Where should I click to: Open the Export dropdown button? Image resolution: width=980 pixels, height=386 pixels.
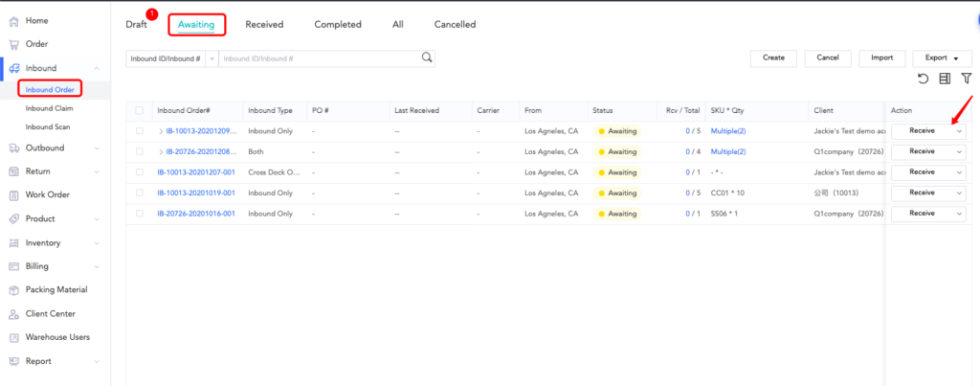click(943, 57)
